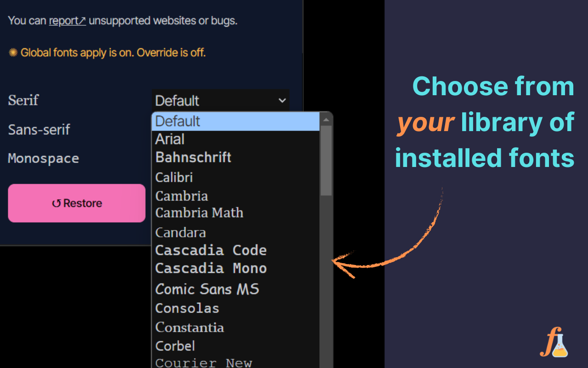Viewport: 588px width, 368px height.
Task: Select Default in the font list
Action: tap(236, 121)
